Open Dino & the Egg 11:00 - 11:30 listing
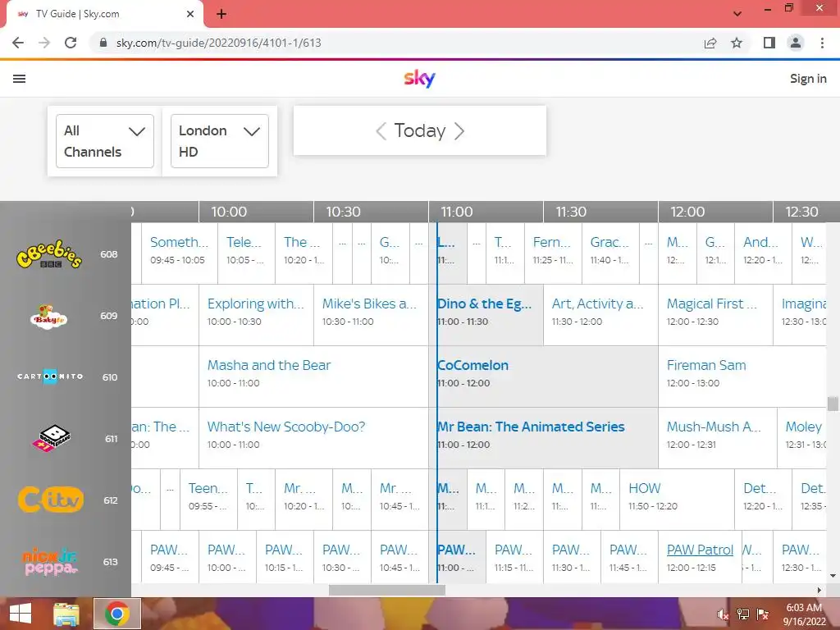The height and width of the screenshot is (630, 840). tap(486, 314)
